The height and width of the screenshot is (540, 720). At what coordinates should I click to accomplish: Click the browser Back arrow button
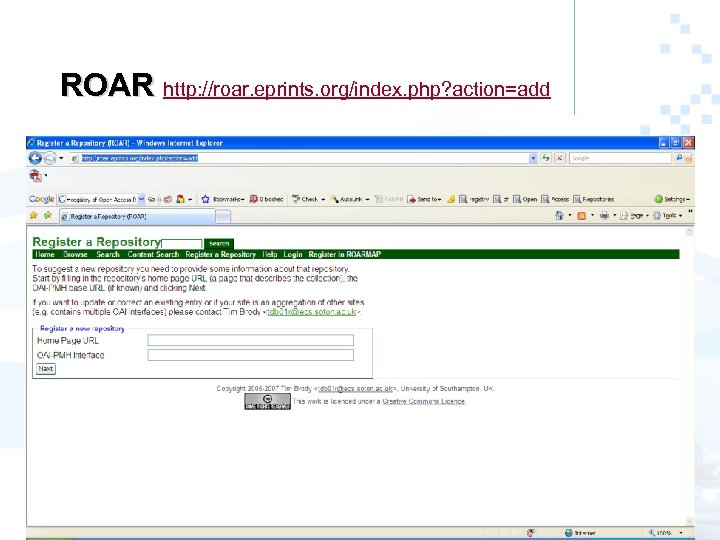pos(35,158)
